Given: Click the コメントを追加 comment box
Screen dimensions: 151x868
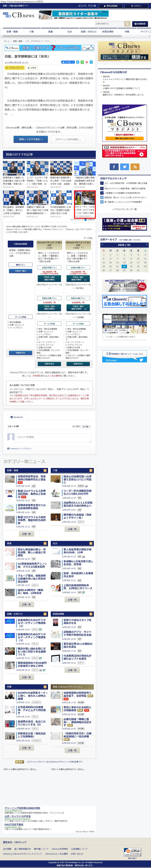Looking at the screenshot, I should [54, 438].
